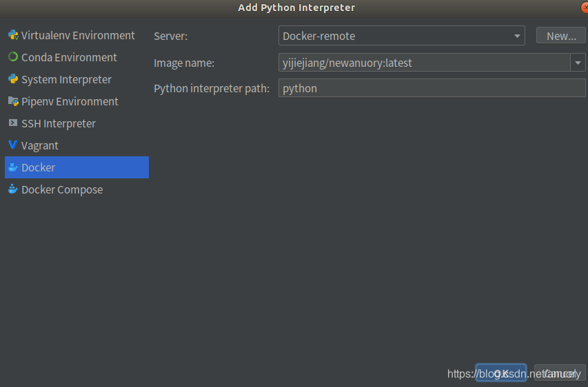Click the Vagrant V icon
This screenshot has height=387, width=588.
(x=13, y=145)
